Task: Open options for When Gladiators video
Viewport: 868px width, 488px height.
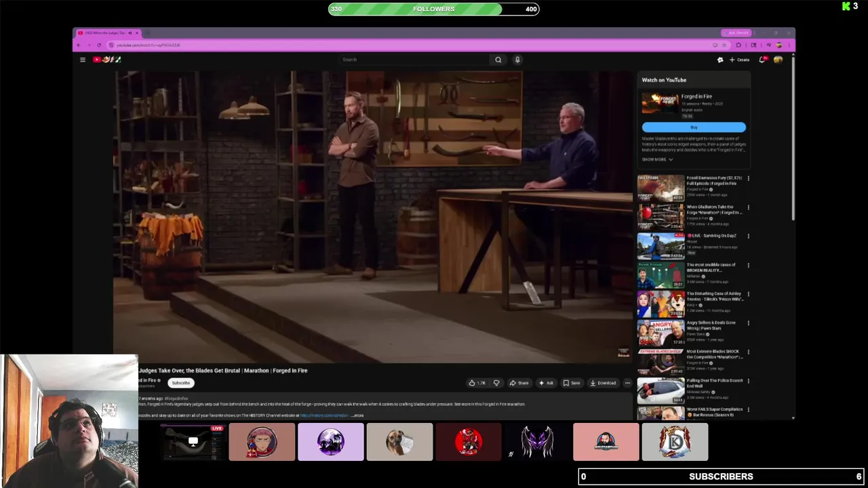Action: (748, 207)
